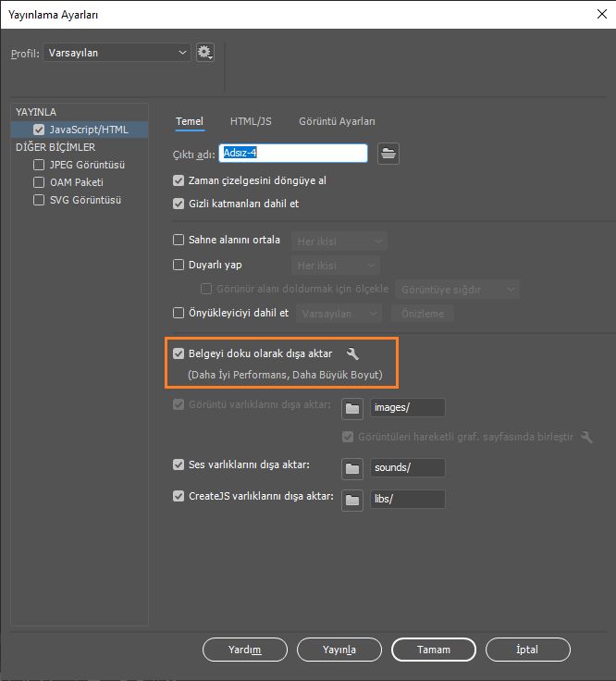Switch to Görüntü Ayarları tab
The image size is (616, 681).
click(x=337, y=121)
